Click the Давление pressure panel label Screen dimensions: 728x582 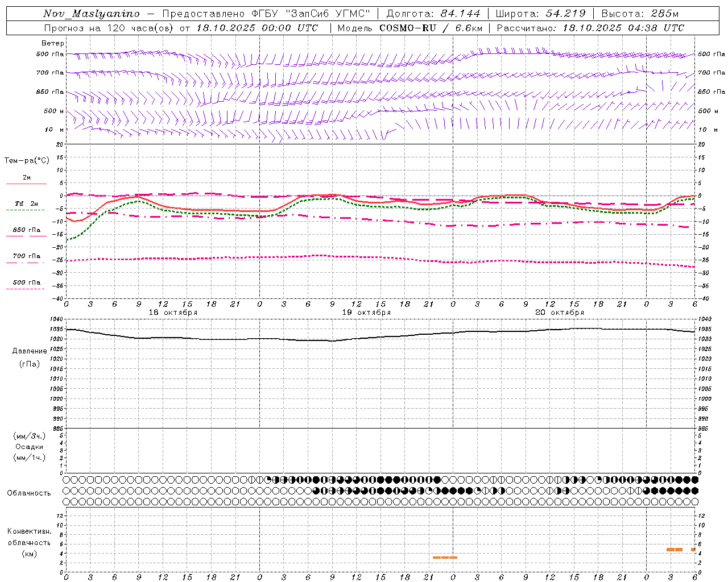click(x=30, y=351)
